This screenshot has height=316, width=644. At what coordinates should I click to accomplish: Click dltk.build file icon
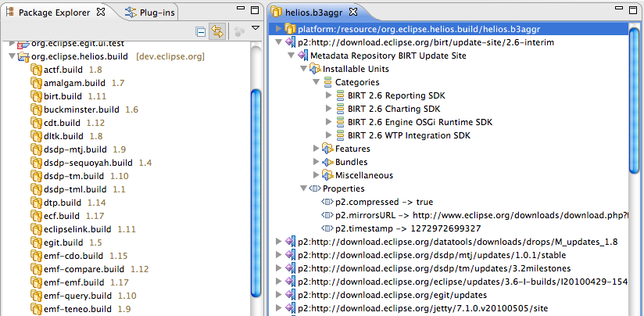tap(37, 135)
